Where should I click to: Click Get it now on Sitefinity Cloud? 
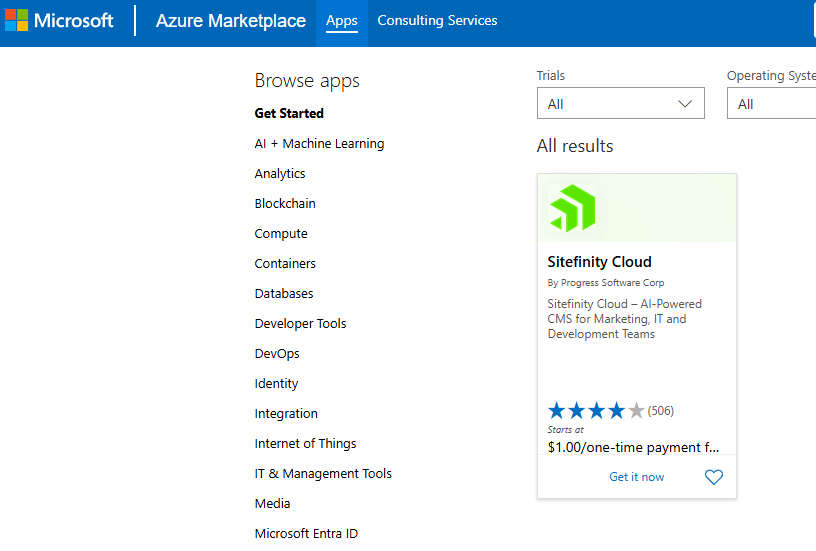[x=636, y=477]
